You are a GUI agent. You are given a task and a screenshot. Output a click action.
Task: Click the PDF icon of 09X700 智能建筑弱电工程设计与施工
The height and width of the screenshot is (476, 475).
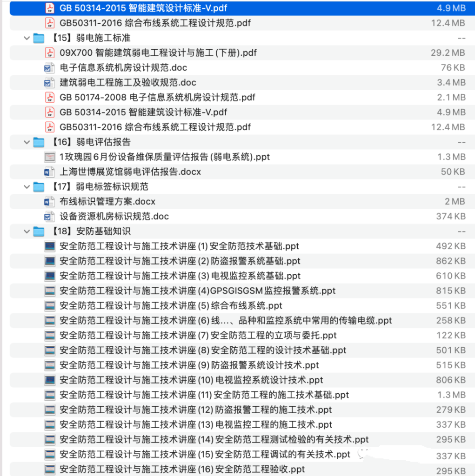point(49,53)
